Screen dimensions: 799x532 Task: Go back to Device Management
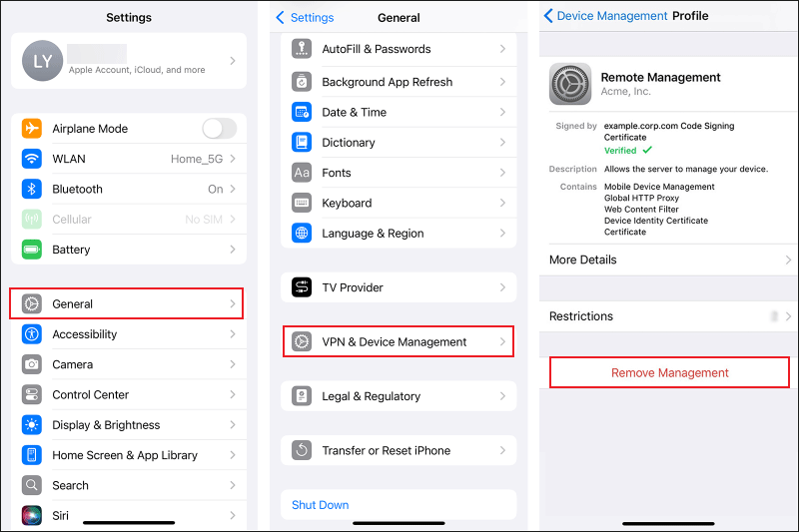[x=605, y=16]
